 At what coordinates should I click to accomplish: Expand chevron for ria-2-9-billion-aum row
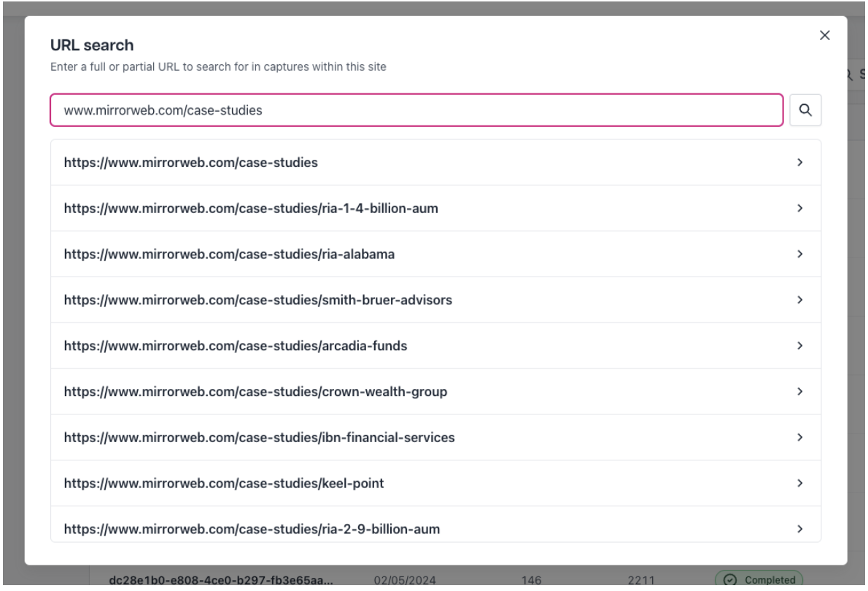point(800,529)
